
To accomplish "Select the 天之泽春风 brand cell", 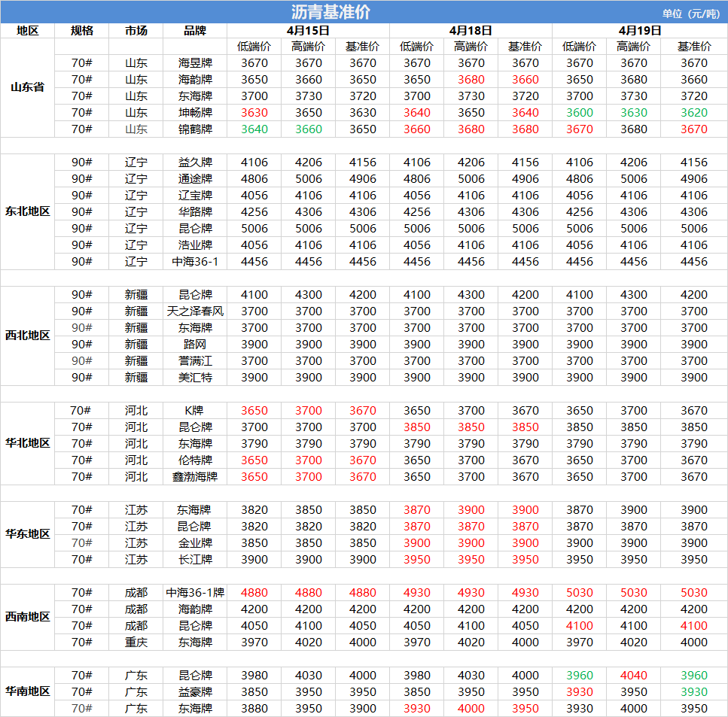I will coord(195,311).
